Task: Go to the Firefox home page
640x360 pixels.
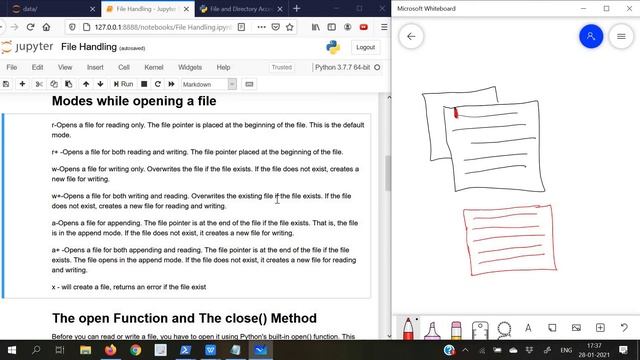Action: tap(46, 27)
